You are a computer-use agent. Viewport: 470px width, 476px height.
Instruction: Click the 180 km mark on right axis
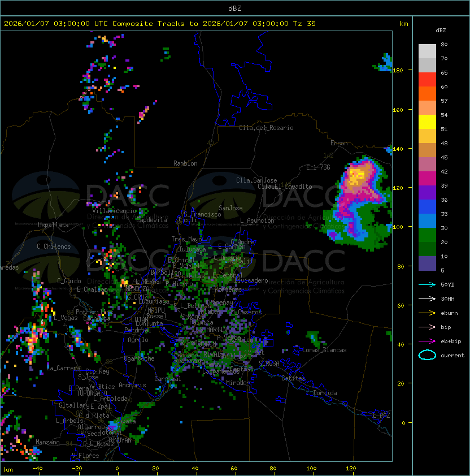[398, 71]
